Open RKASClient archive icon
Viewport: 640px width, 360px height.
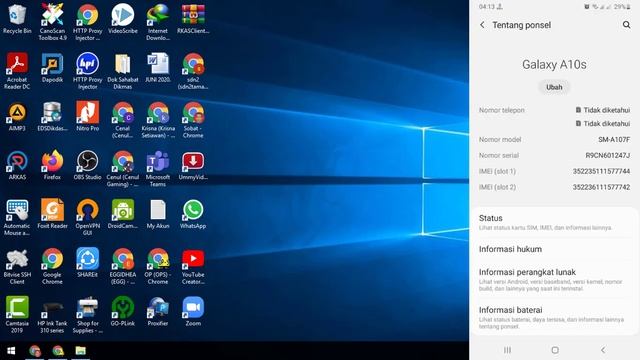193,19
